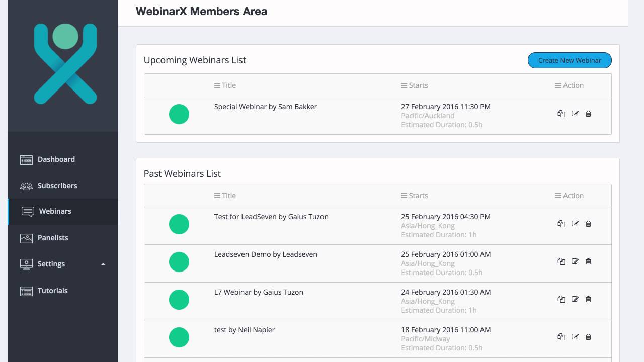This screenshot has height=362, width=644.
Task: Sort upcoming webinars by Title column
Action: coord(225,85)
